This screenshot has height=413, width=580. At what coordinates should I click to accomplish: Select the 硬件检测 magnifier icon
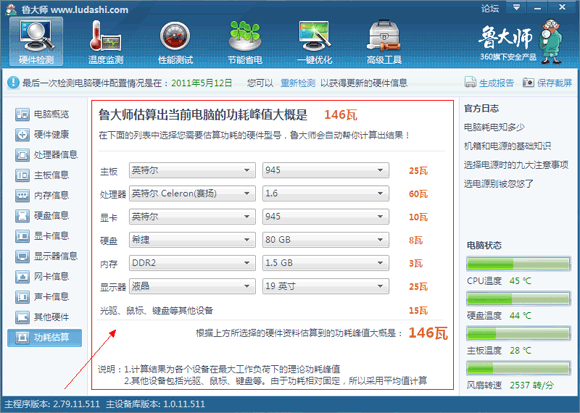(36, 36)
